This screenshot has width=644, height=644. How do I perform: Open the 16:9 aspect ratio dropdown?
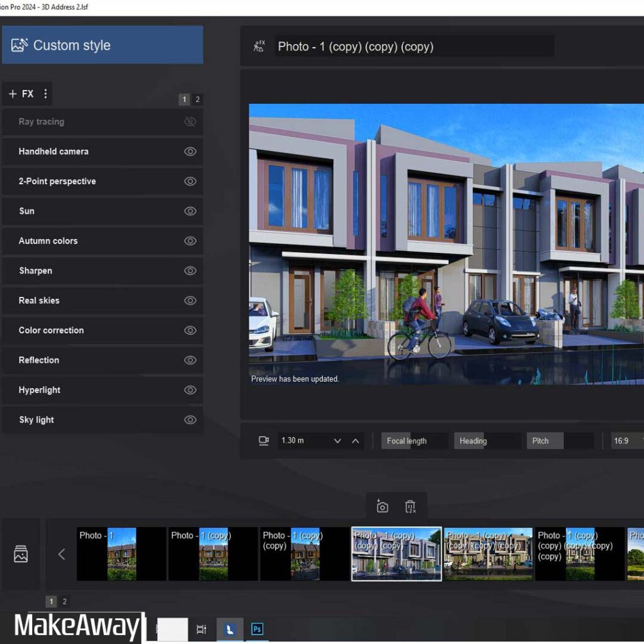tap(626, 441)
